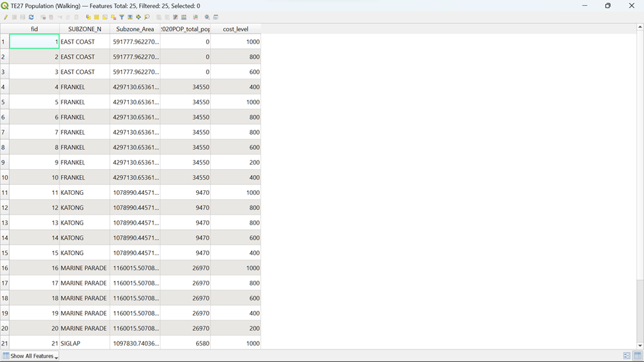This screenshot has width=644, height=362.
Task: Click the vertical scrollbar of the table
Action: [x=639, y=198]
